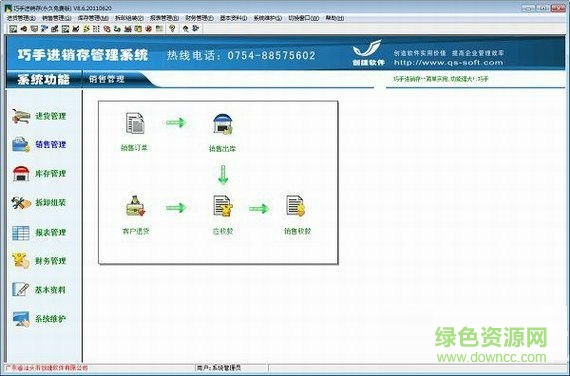The width and height of the screenshot is (570, 376).
Task: Select 销售管理 in the left sidebar
Action: point(39,145)
